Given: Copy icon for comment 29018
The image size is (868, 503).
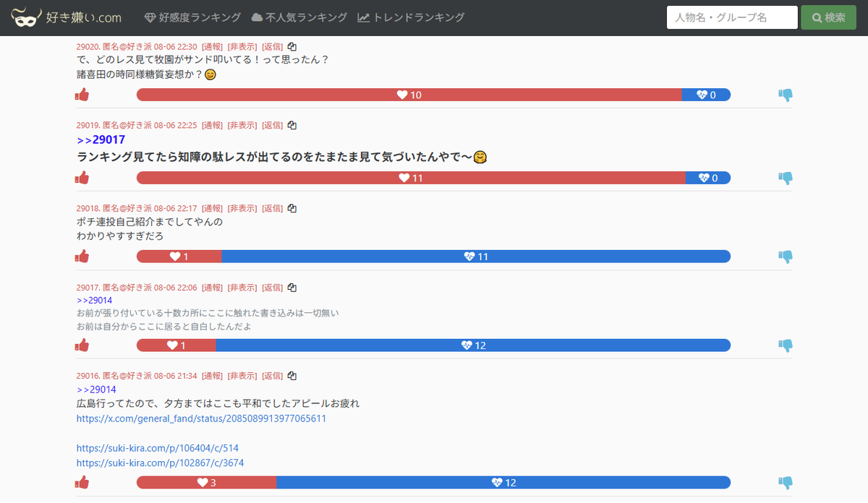Looking at the screenshot, I should pyautogui.click(x=292, y=208).
